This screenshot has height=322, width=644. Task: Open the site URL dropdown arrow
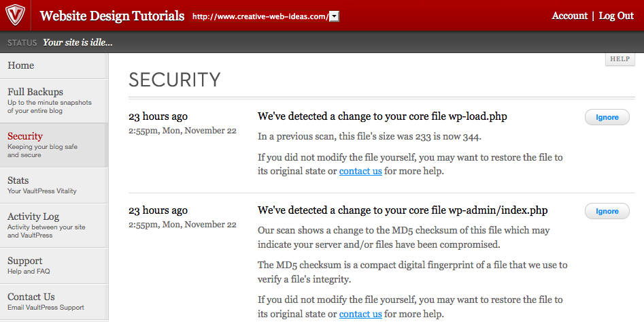coord(334,16)
